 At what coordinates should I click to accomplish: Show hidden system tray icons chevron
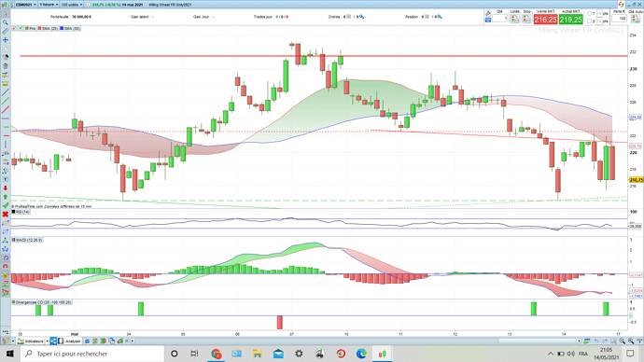click(x=551, y=354)
